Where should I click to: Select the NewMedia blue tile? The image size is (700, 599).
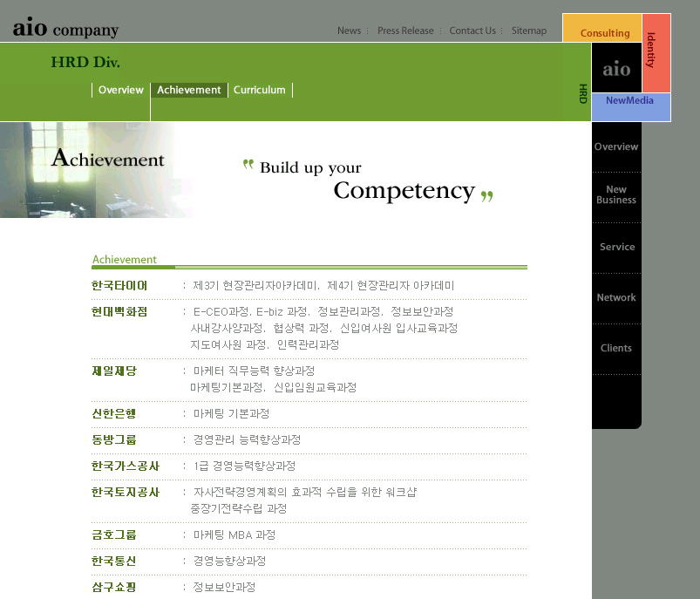pyautogui.click(x=631, y=106)
